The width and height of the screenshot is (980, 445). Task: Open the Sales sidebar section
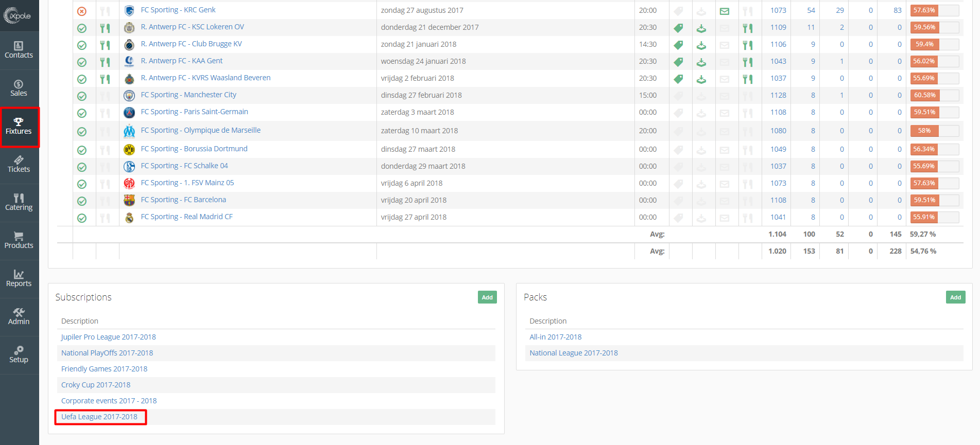point(19,88)
